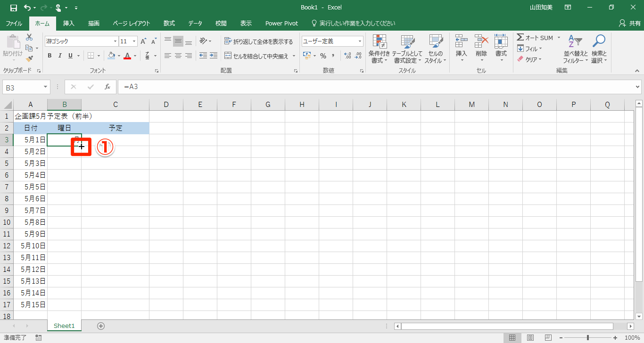Image resolution: width=644 pixels, height=343 pixels.
Task: Switch to the ページ レイアウト tab
Action: [x=132, y=23]
